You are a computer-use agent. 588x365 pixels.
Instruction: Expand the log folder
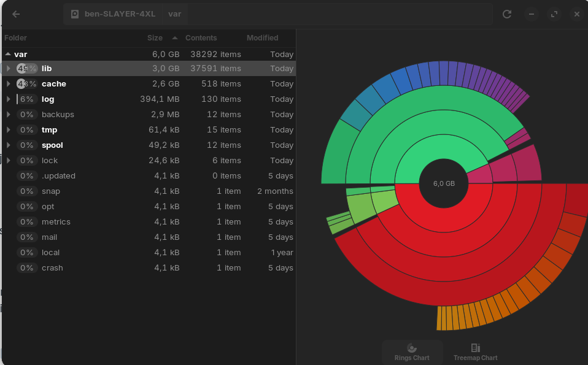tap(9, 99)
